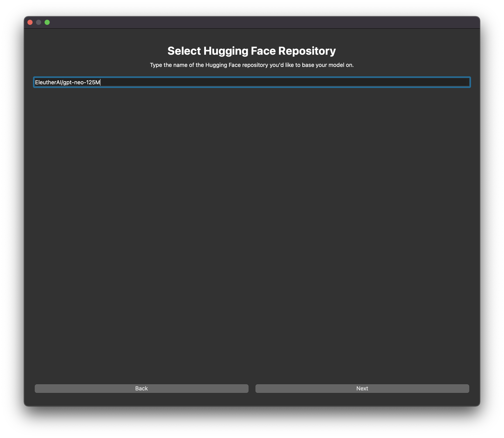This screenshot has height=438, width=504.
Task: Click the Select Hugging Face Repository heading
Action: 252,50
